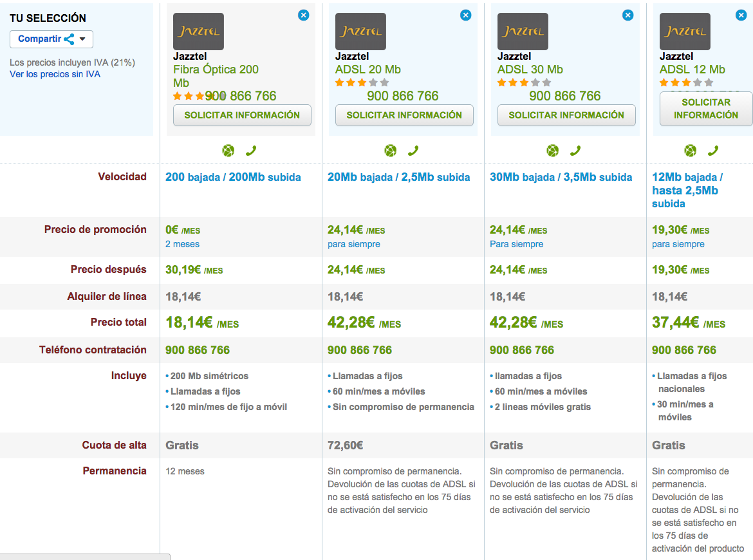Image resolution: width=753 pixels, height=560 pixels.
Task: Open the Compartir share dropdown
Action: coord(51,39)
